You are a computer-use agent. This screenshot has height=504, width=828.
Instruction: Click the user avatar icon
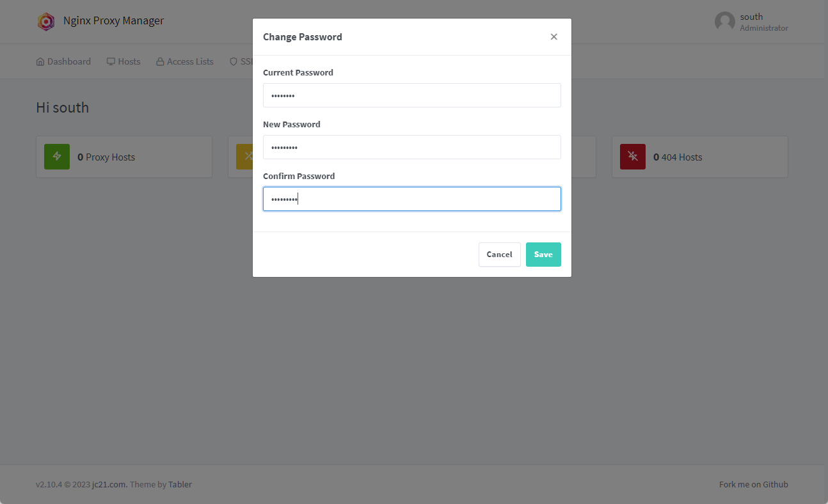pos(724,22)
